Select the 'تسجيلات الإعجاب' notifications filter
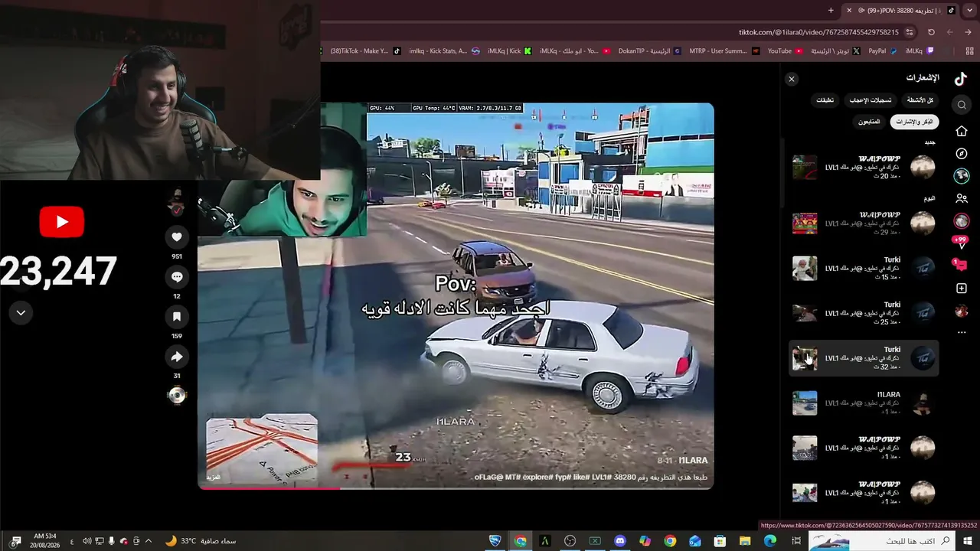This screenshot has width=980, height=551. click(870, 100)
